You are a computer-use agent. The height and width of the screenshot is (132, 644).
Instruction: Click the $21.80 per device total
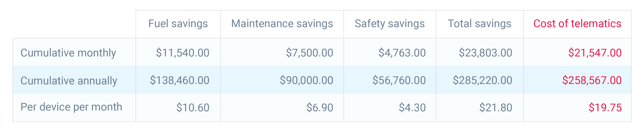click(496, 108)
